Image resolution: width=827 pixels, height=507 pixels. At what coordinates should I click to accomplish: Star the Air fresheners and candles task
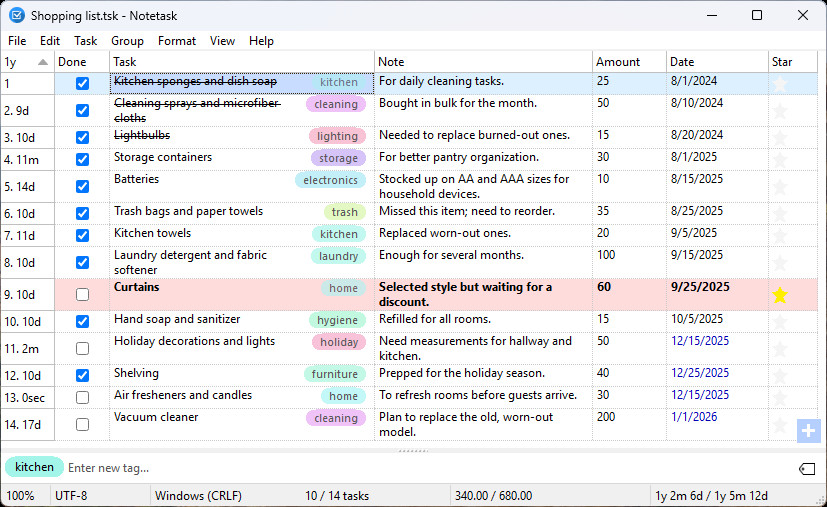(x=780, y=398)
